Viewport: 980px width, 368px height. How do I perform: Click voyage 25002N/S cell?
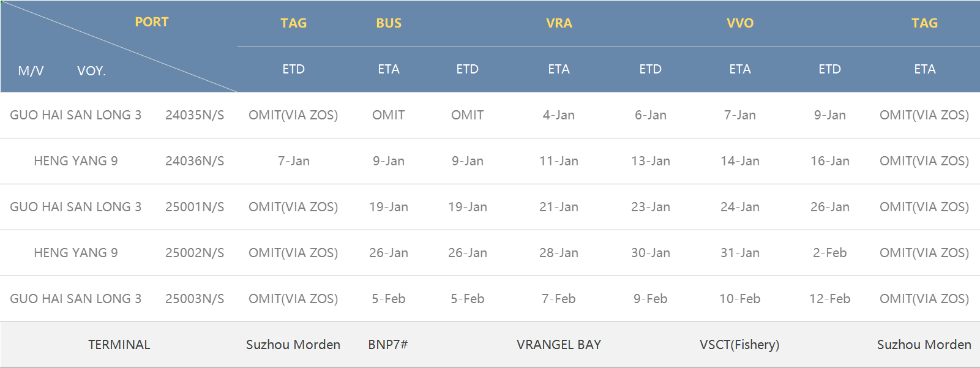click(x=195, y=253)
